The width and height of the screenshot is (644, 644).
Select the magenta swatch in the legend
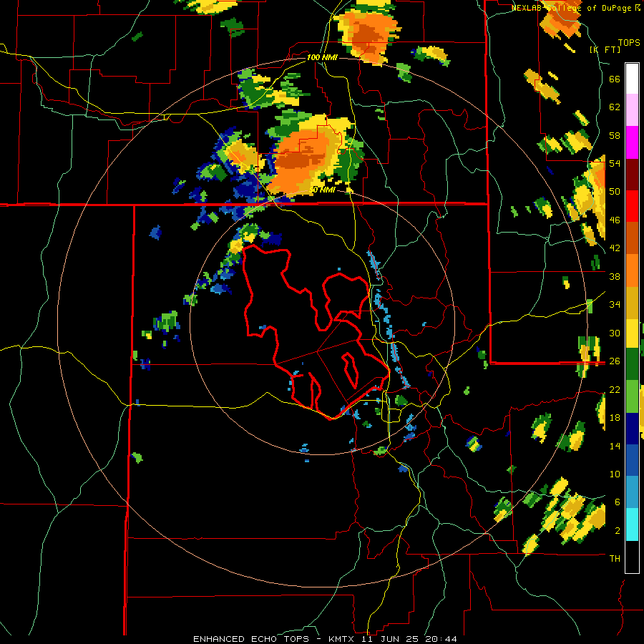(632, 142)
